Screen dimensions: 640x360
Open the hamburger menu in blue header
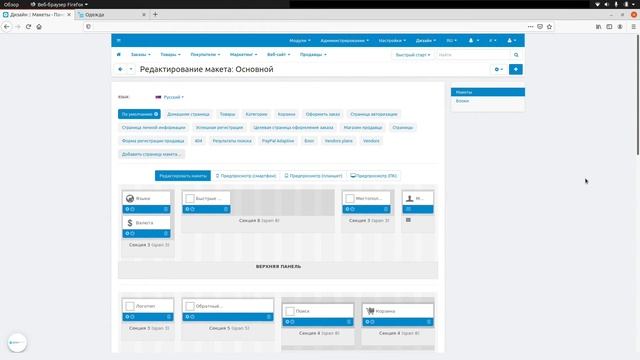click(118, 40)
